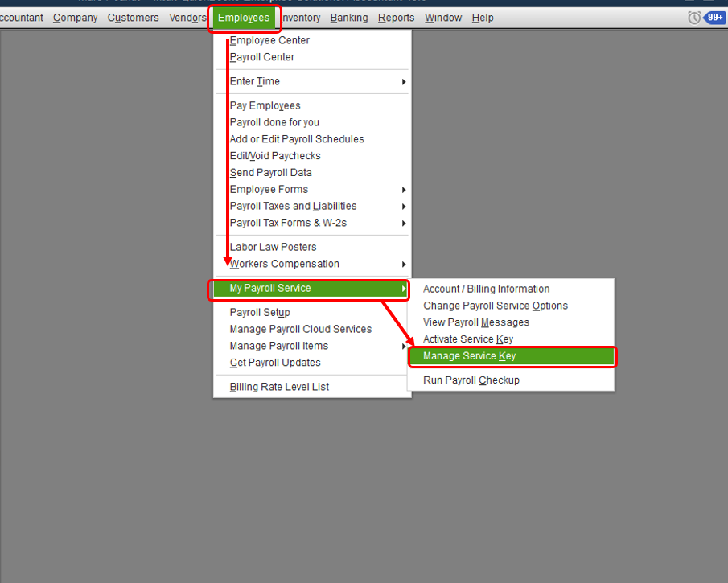Image resolution: width=728 pixels, height=583 pixels.
Task: Expand the Enter Time submenu
Action: pyautogui.click(x=312, y=81)
